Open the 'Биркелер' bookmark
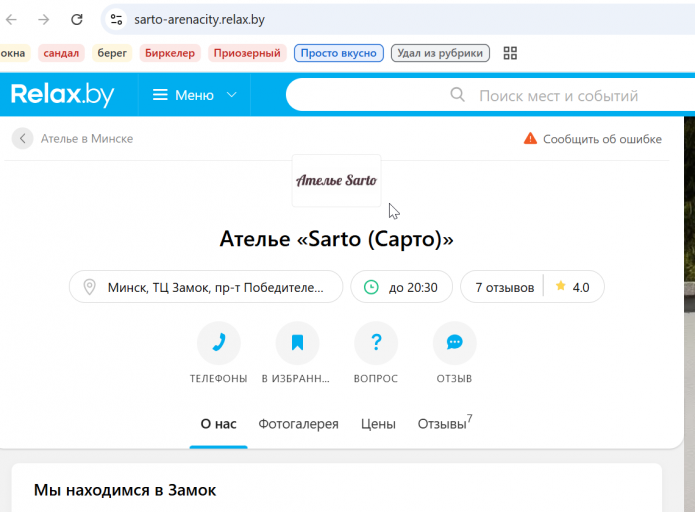The width and height of the screenshot is (695, 512). (x=170, y=53)
